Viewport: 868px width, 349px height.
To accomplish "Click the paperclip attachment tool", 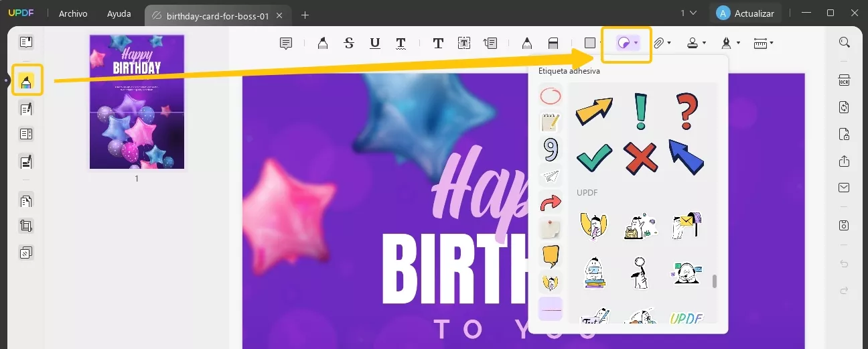I will 658,44.
